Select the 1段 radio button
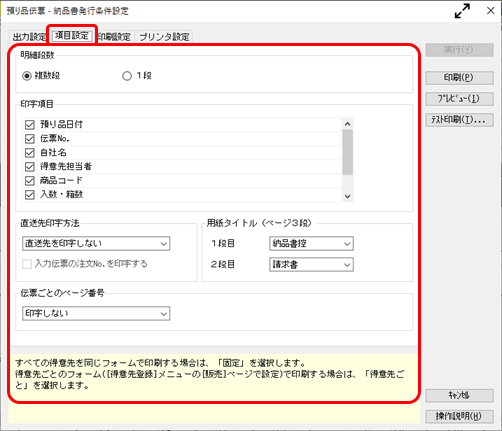 point(127,76)
